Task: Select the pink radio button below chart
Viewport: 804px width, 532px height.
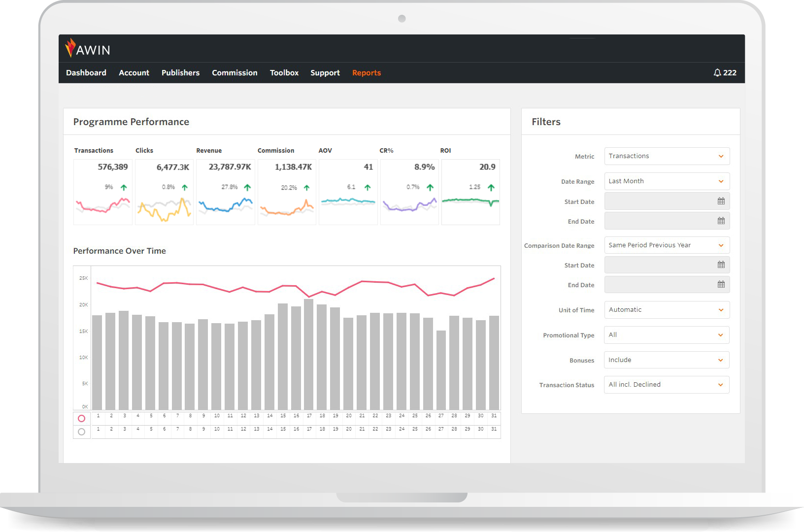Action: tap(82, 419)
